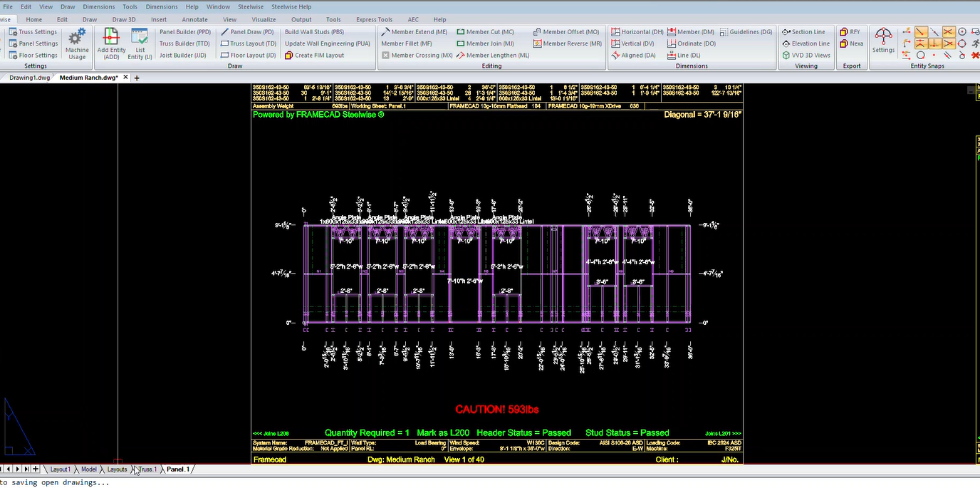Click Update Wall Engineering (PUA)
This screenshot has height=488, width=980.
[327, 43]
